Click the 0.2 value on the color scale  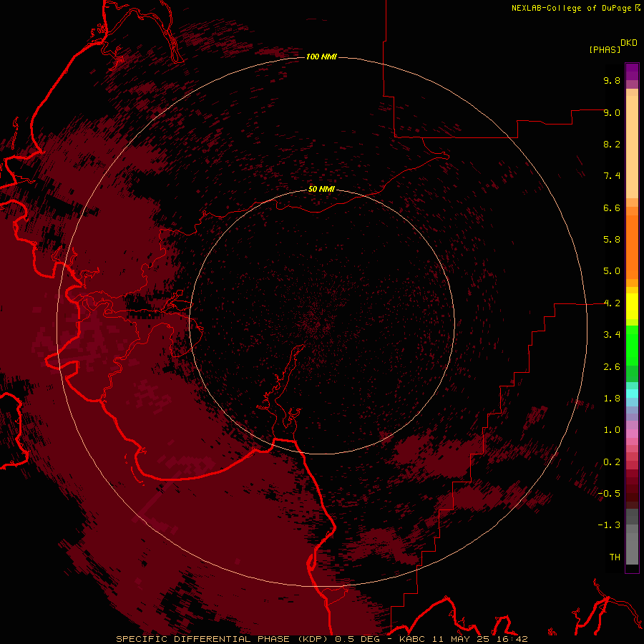pyautogui.click(x=612, y=462)
